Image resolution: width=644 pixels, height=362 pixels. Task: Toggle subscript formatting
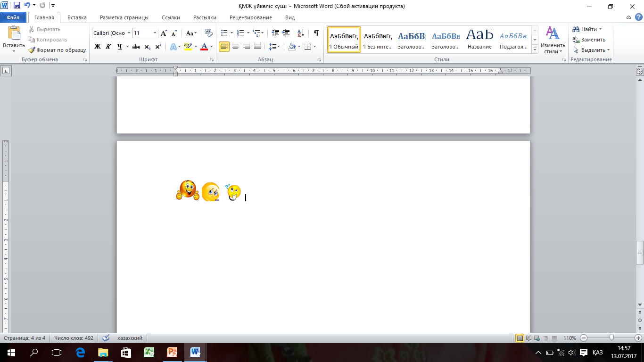(x=148, y=47)
